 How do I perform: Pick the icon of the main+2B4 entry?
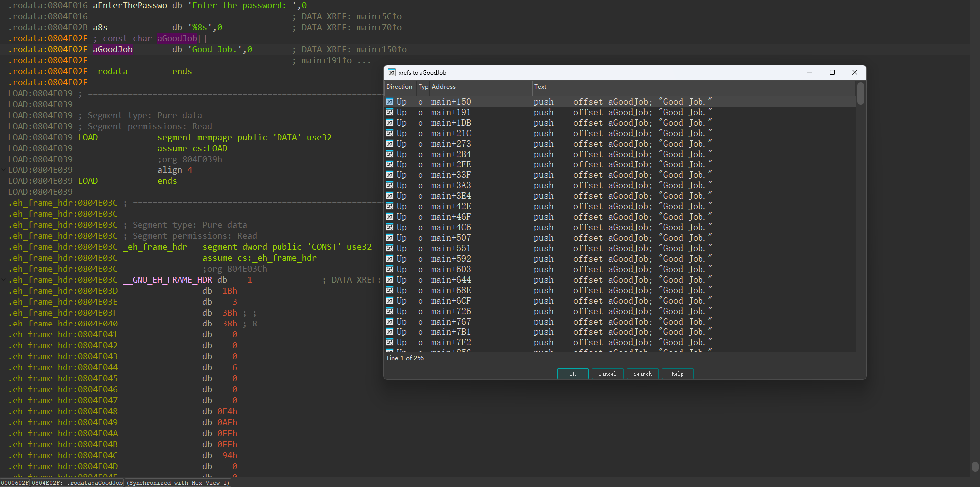(390, 154)
